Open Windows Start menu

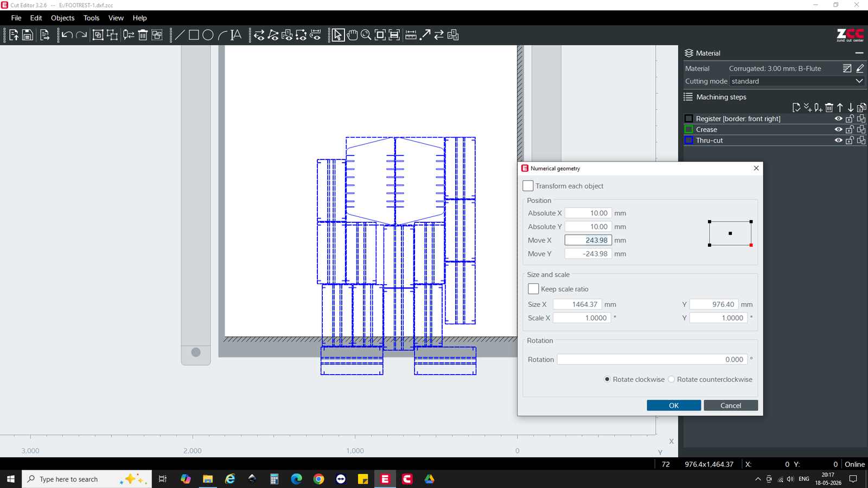tap(10, 479)
